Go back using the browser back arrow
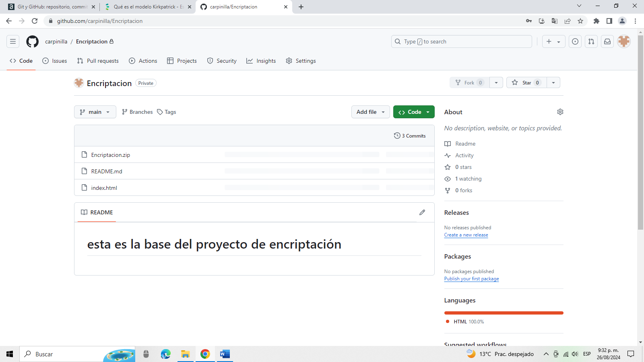Screen dimensions: 644x362 pyautogui.click(x=9, y=21)
